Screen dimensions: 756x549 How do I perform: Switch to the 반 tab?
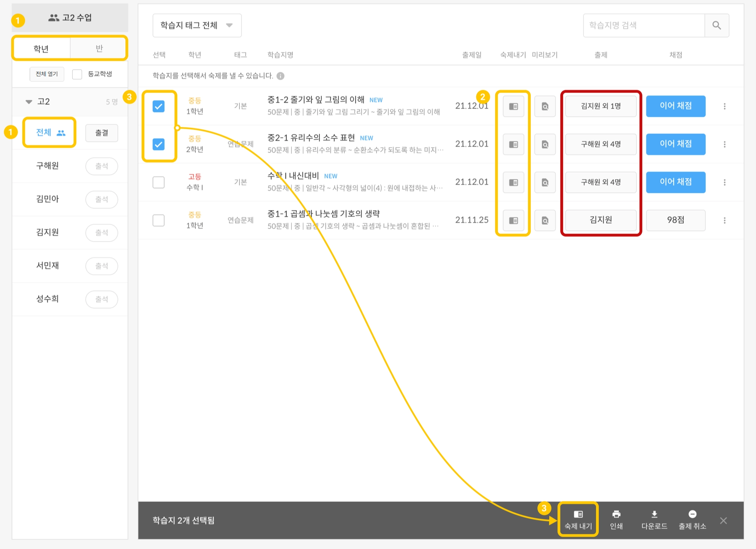[x=99, y=48]
